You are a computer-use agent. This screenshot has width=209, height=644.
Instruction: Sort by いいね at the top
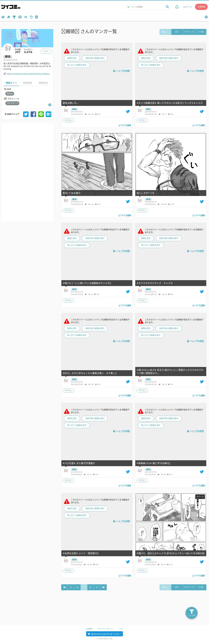[x=201, y=32]
